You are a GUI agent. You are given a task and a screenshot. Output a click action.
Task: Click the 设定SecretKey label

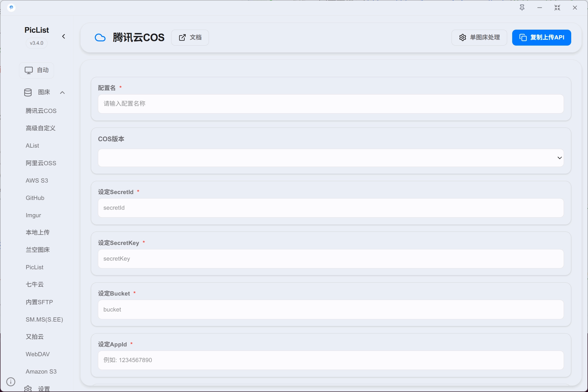click(x=119, y=243)
